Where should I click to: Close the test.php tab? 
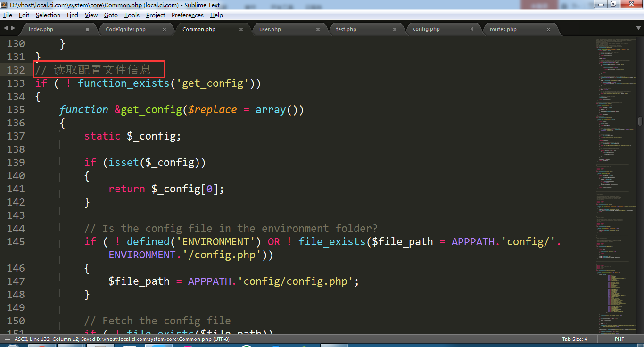[395, 29]
